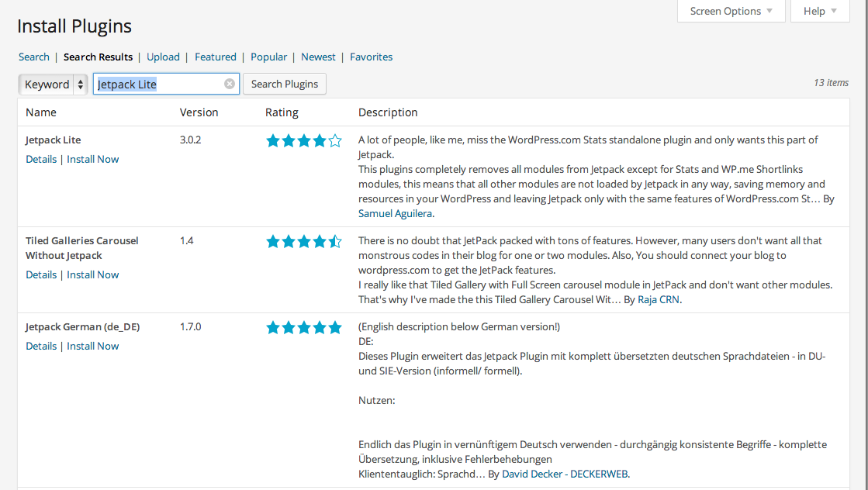Expand the Help panel

(x=820, y=11)
